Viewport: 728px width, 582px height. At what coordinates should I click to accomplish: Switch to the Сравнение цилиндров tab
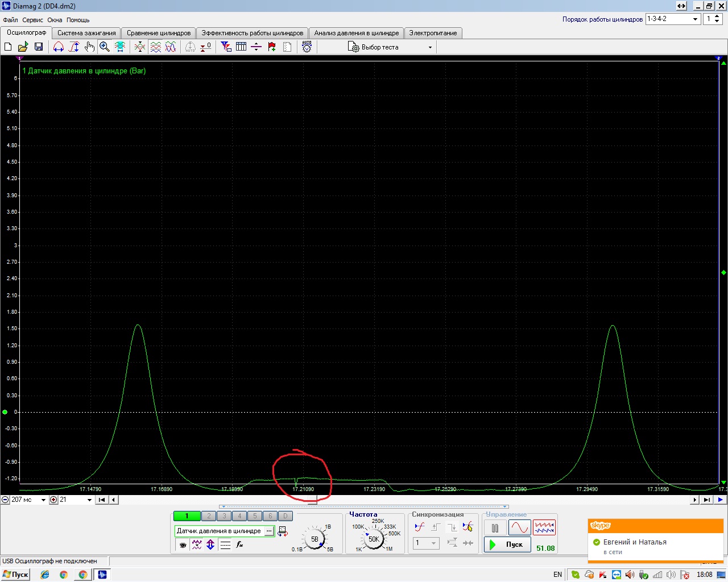[x=159, y=33]
